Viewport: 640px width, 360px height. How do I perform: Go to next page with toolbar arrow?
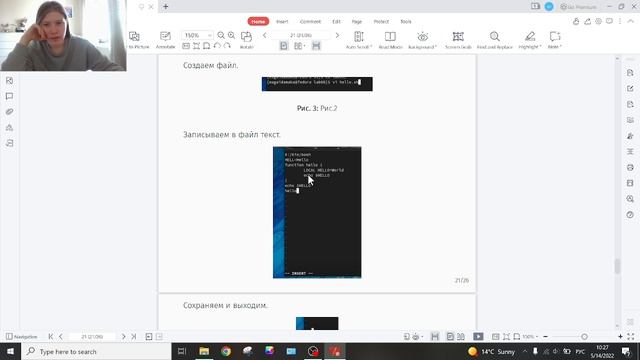tap(337, 36)
